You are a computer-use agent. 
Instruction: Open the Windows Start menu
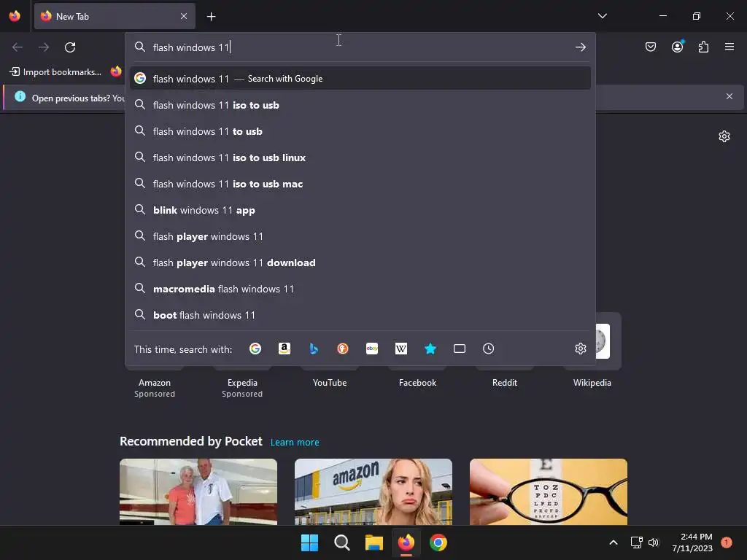[309, 542]
